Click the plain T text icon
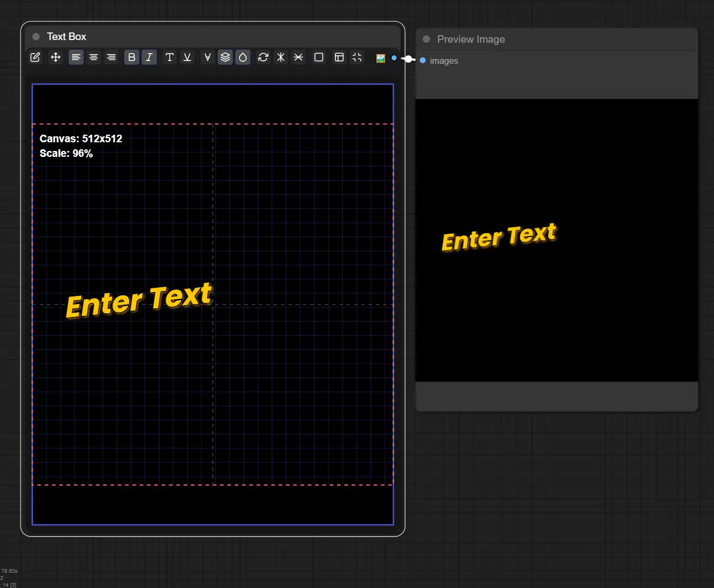Image resolution: width=714 pixels, height=588 pixels. (x=169, y=57)
